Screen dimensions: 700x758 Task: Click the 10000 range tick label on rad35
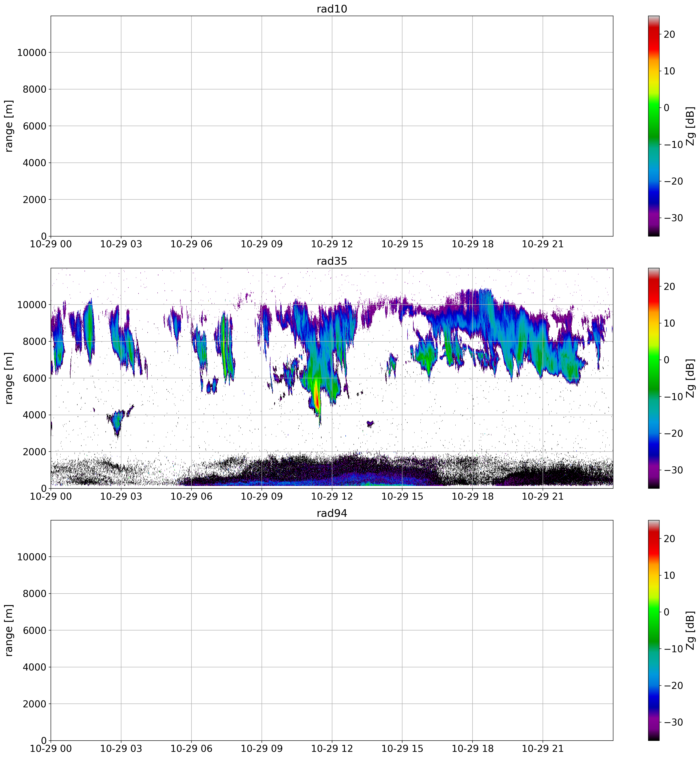tap(31, 305)
